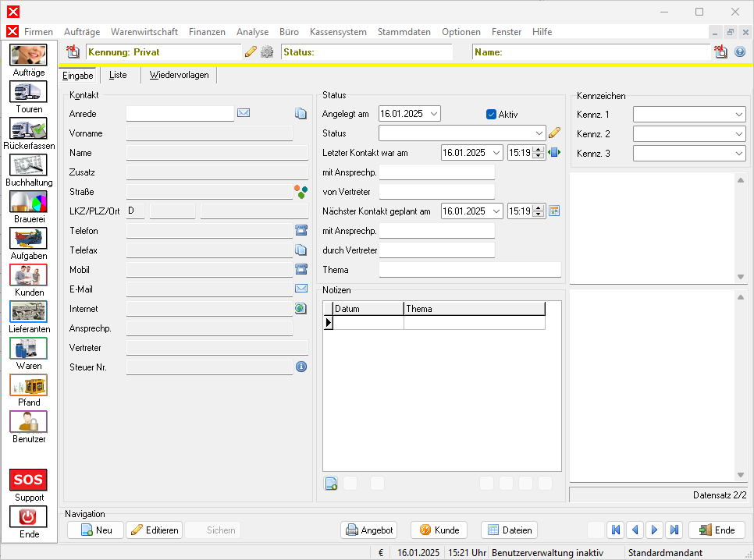Viewport: 754px width, 560px height.
Task: Click the pencil icon beside Status dropdown
Action: [555, 133]
